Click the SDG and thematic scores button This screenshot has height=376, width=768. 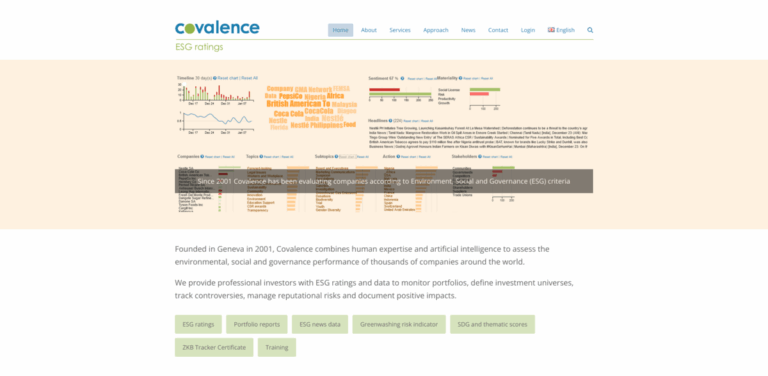[492, 325]
